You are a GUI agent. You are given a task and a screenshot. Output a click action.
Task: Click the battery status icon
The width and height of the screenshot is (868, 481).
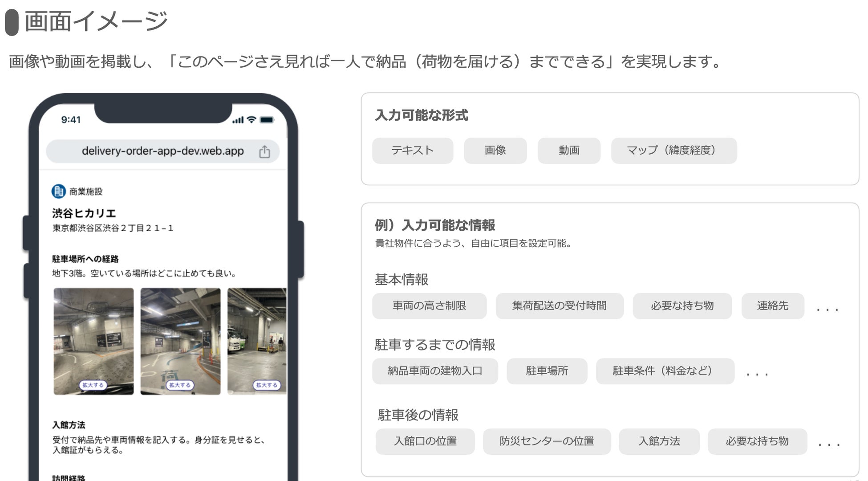(267, 120)
